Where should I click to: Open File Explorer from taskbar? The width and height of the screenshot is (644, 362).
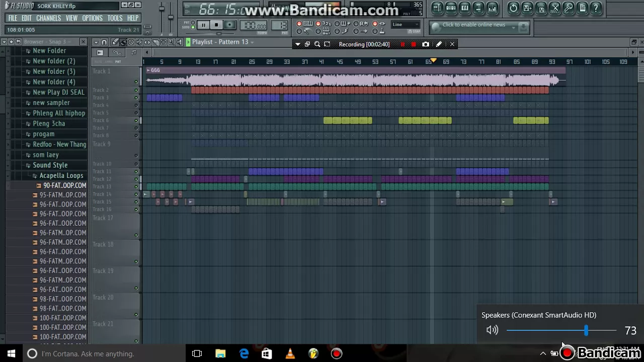click(220, 353)
